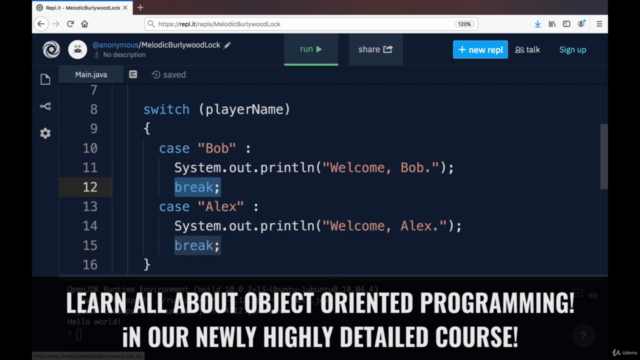Click the browser back arrow
The height and width of the screenshot is (360, 640).
click(41, 24)
